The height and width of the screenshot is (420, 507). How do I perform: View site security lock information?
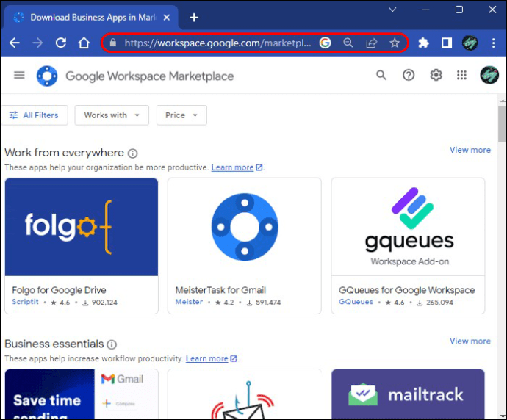113,43
